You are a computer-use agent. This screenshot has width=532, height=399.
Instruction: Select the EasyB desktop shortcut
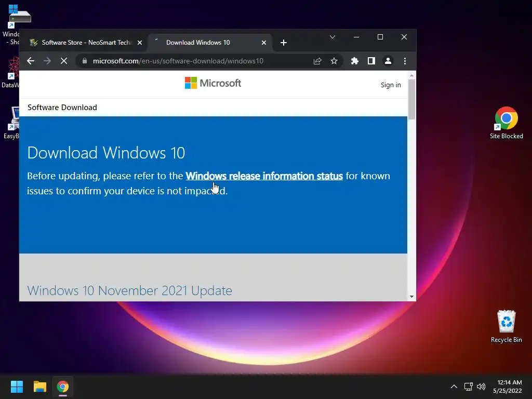click(x=11, y=123)
